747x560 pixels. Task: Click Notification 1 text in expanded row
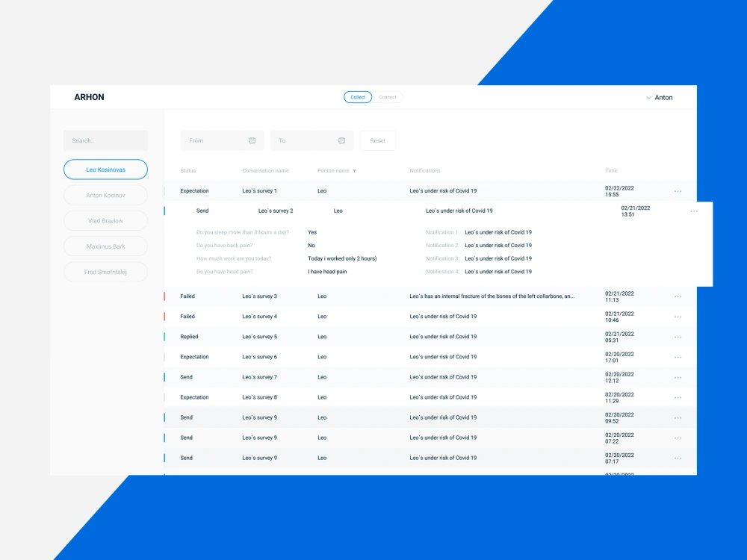[498, 232]
